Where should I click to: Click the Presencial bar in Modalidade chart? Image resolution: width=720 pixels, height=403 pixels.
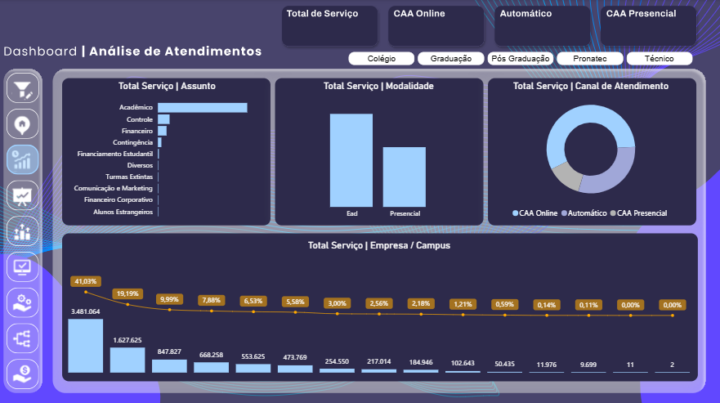(404, 177)
